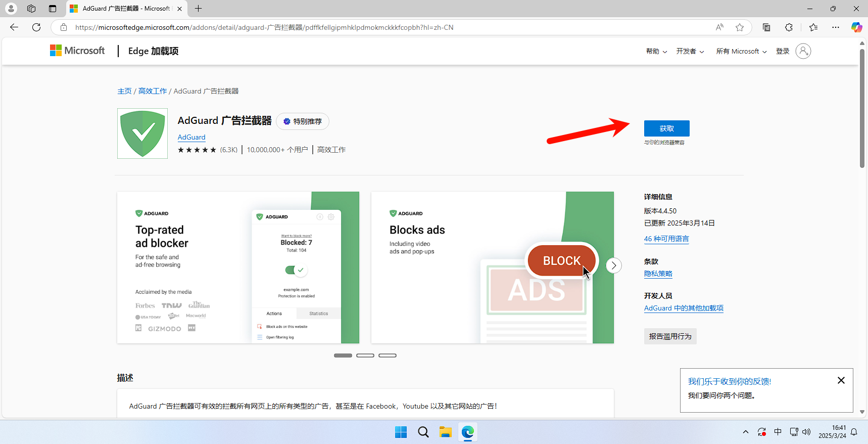868x444 pixels.
Task: Select third carousel page indicator
Action: (388, 356)
